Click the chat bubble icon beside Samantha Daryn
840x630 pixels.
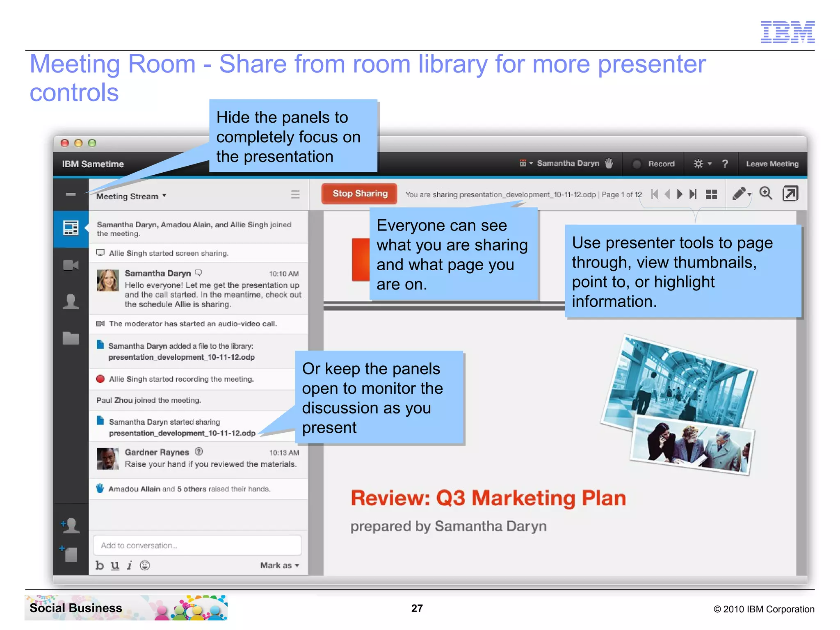pos(199,272)
